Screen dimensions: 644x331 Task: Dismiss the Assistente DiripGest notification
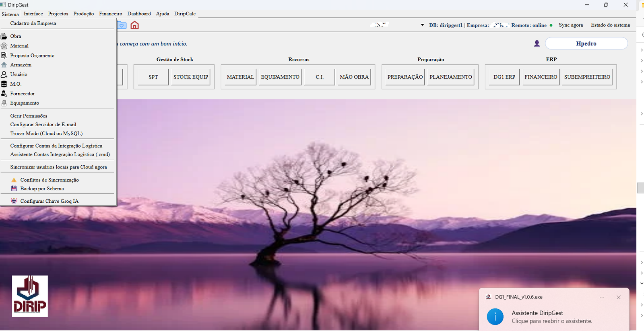point(618,297)
